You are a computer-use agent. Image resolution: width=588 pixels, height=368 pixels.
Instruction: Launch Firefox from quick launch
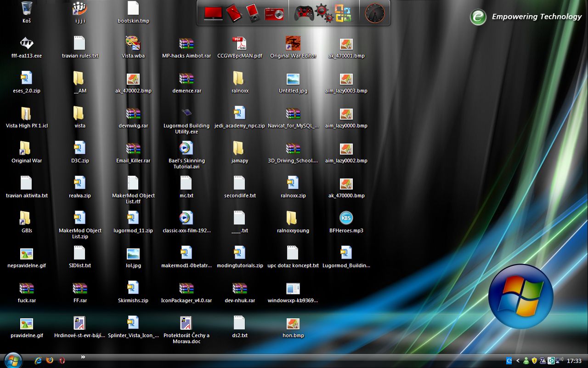click(50, 361)
